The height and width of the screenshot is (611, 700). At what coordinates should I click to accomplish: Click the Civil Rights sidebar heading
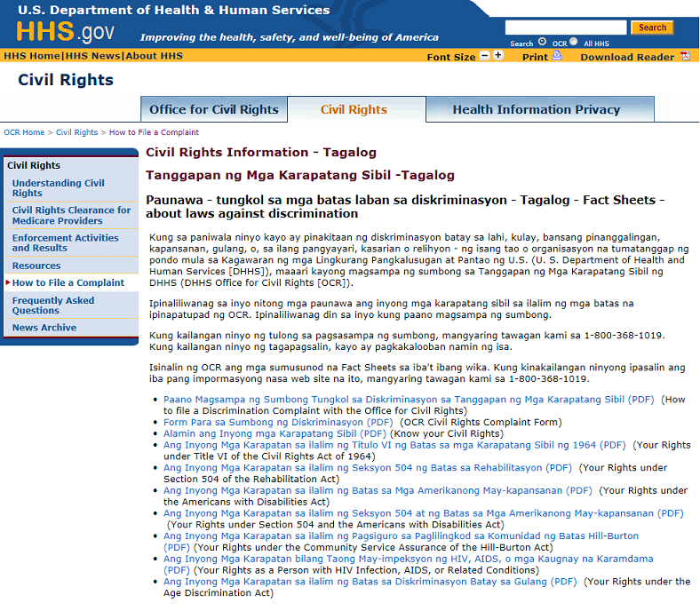click(34, 165)
